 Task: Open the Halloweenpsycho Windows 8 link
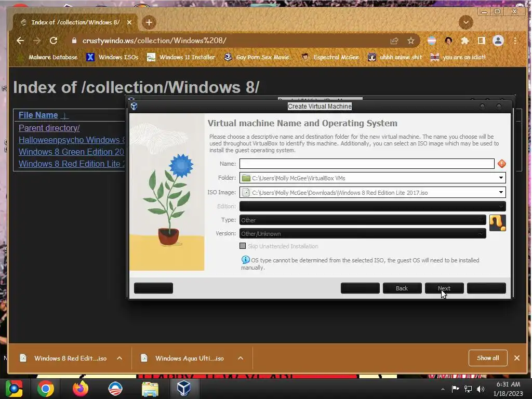coord(72,140)
